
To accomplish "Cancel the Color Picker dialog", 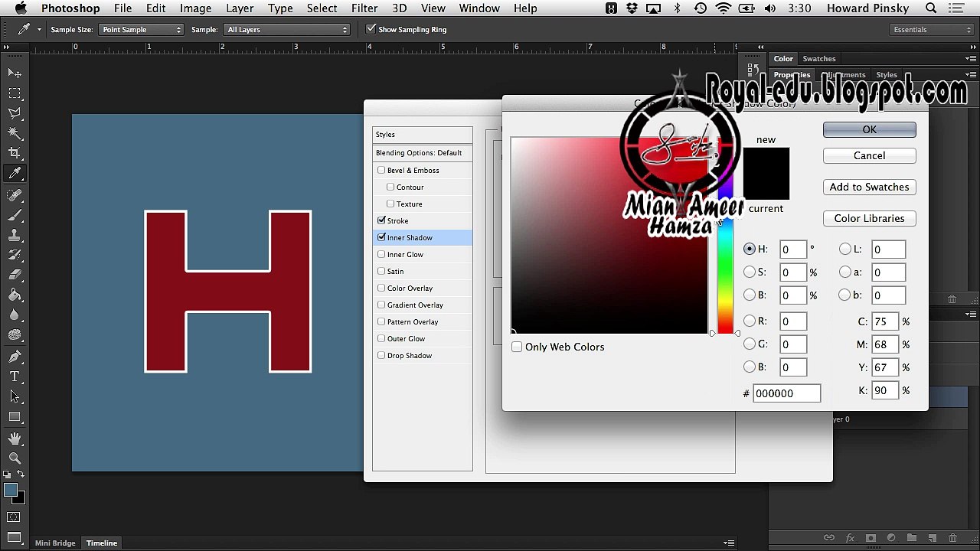I will 869,155.
